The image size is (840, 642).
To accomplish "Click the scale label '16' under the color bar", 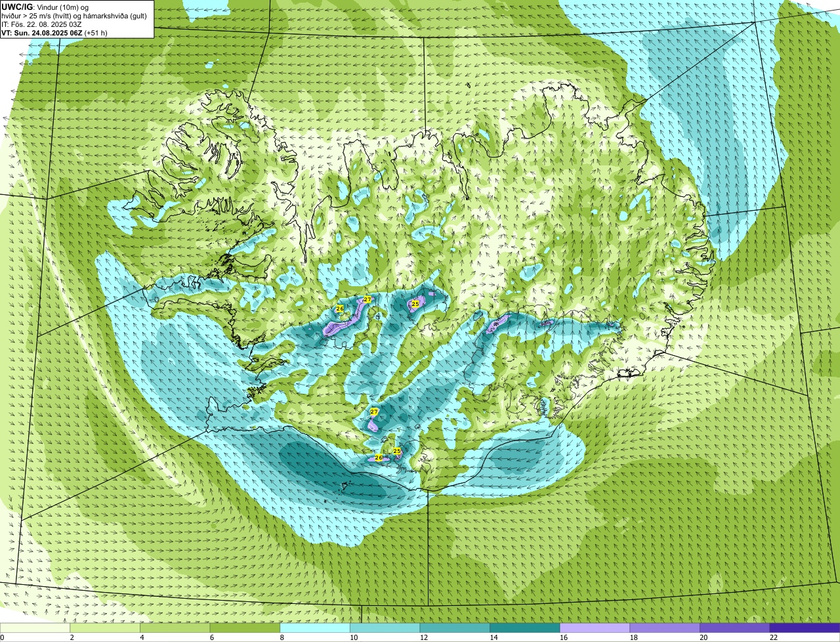I will click(x=563, y=637).
